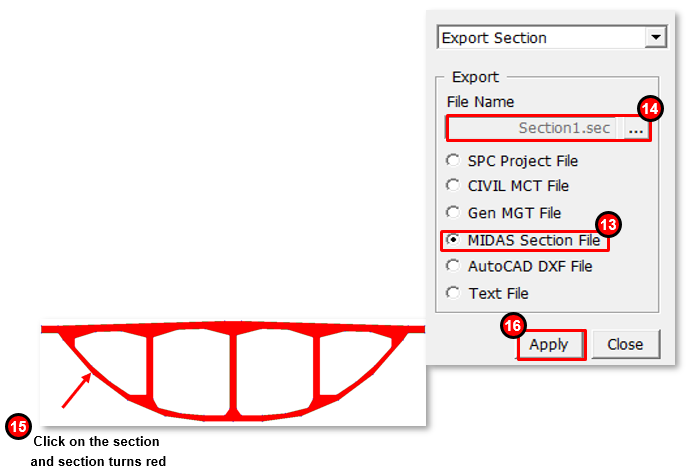Click the red arrow pointing at section
The height and width of the screenshot is (474, 691).
click(76, 392)
